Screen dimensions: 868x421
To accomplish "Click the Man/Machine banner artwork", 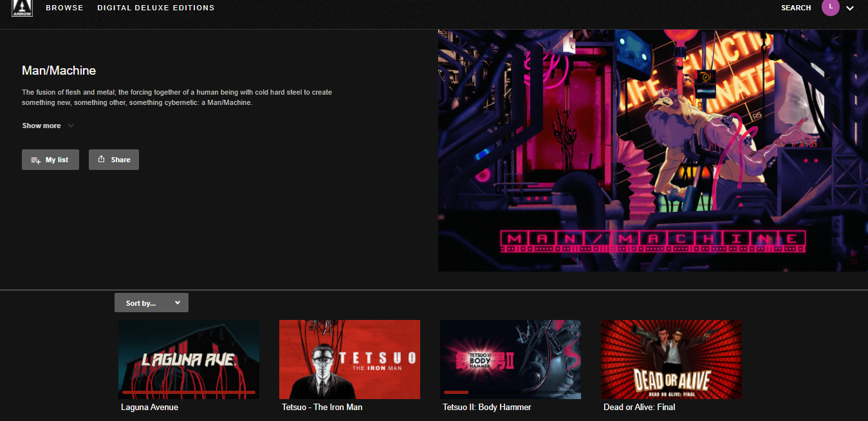I will tap(653, 150).
